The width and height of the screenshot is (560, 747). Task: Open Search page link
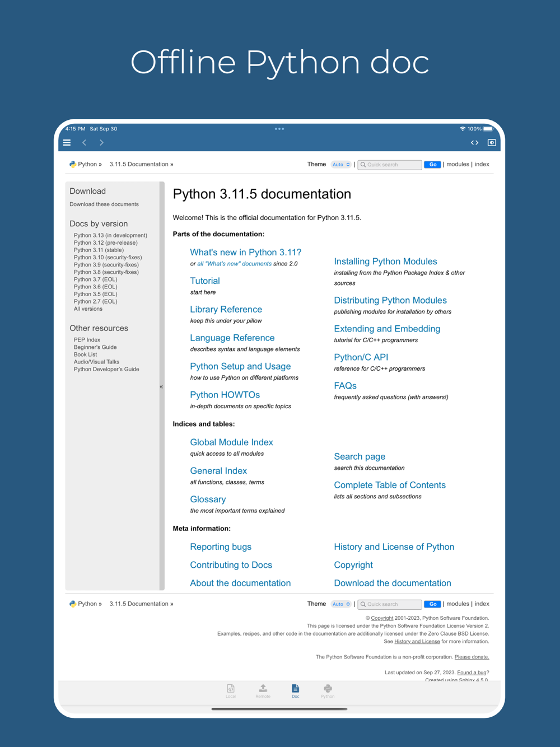click(360, 456)
